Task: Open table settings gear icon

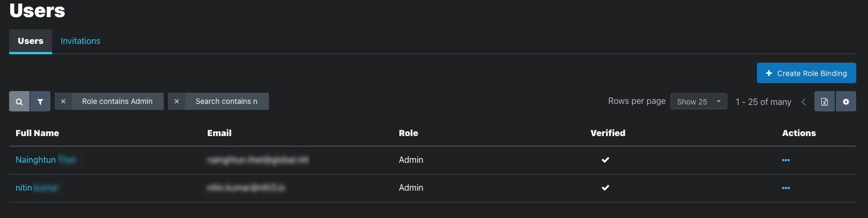Action: pyautogui.click(x=846, y=101)
